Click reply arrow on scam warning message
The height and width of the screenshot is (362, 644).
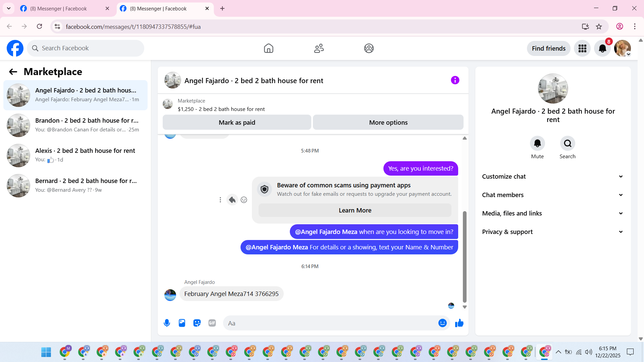232,200
